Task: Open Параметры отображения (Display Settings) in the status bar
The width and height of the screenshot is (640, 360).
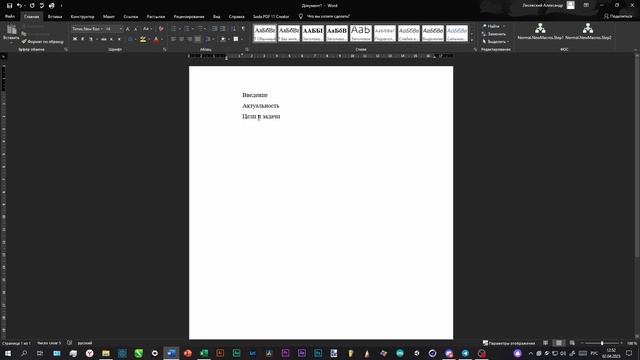Action: tap(509, 343)
